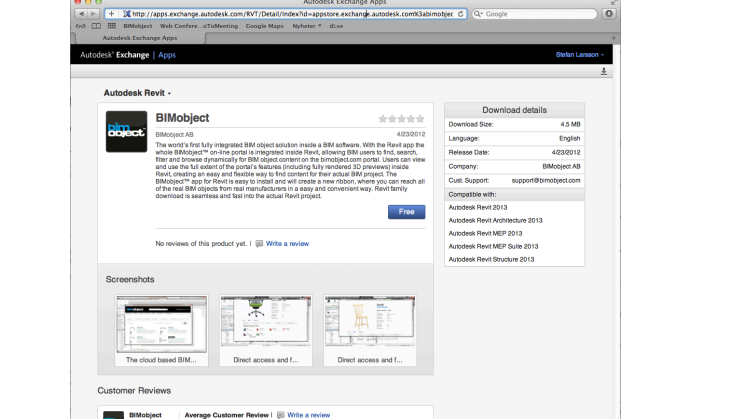The width and height of the screenshot is (746, 419).
Task: Click the Free download button
Action: click(x=406, y=212)
